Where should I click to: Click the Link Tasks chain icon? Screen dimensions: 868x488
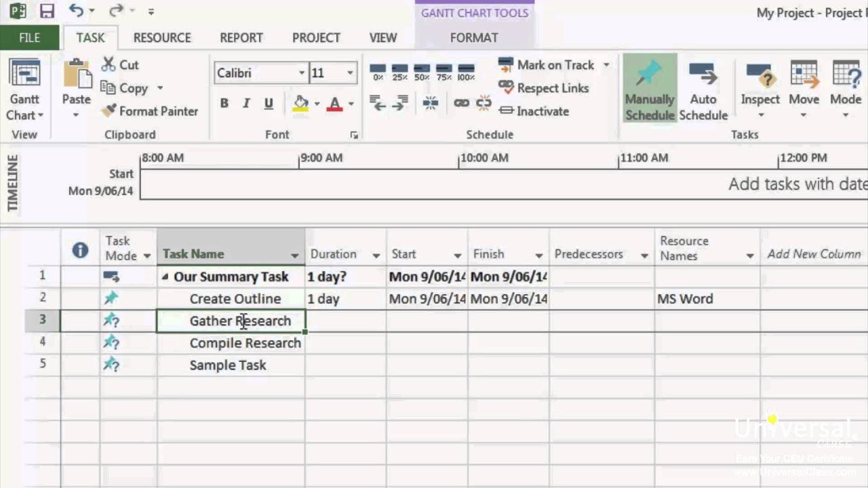[x=461, y=103]
